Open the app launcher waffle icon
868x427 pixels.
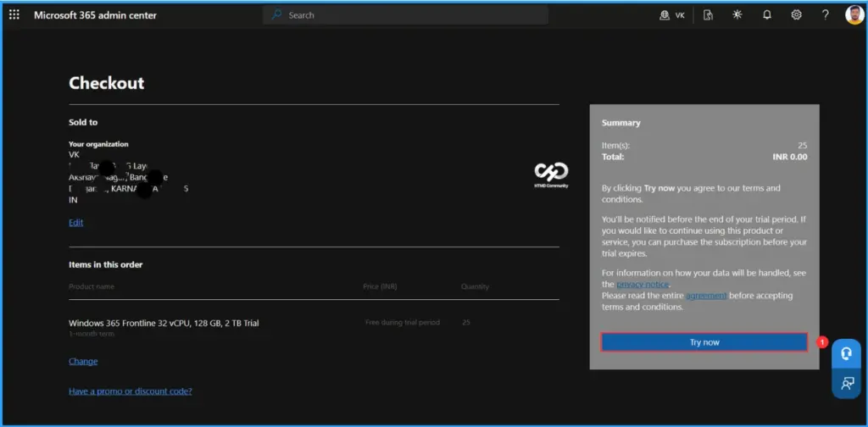pos(14,15)
